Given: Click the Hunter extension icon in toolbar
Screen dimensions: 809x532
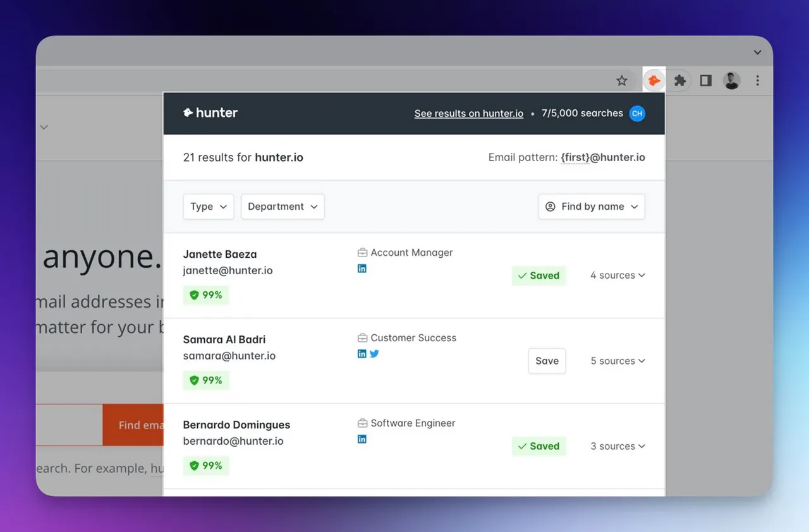Looking at the screenshot, I should coord(654,81).
